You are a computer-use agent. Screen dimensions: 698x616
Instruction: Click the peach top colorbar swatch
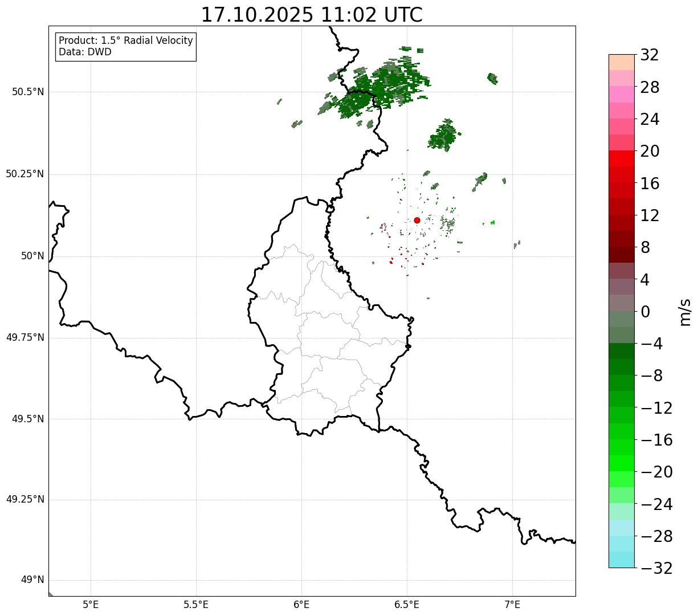[x=622, y=62]
